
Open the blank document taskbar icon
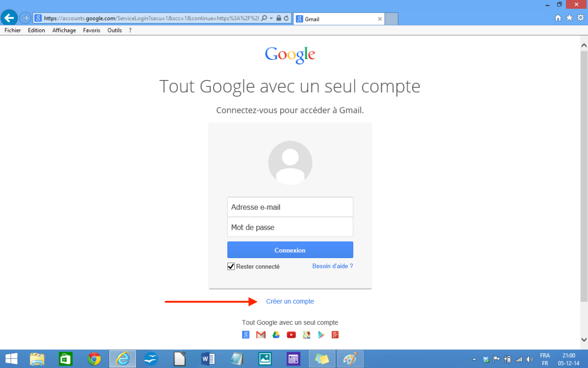pos(180,359)
